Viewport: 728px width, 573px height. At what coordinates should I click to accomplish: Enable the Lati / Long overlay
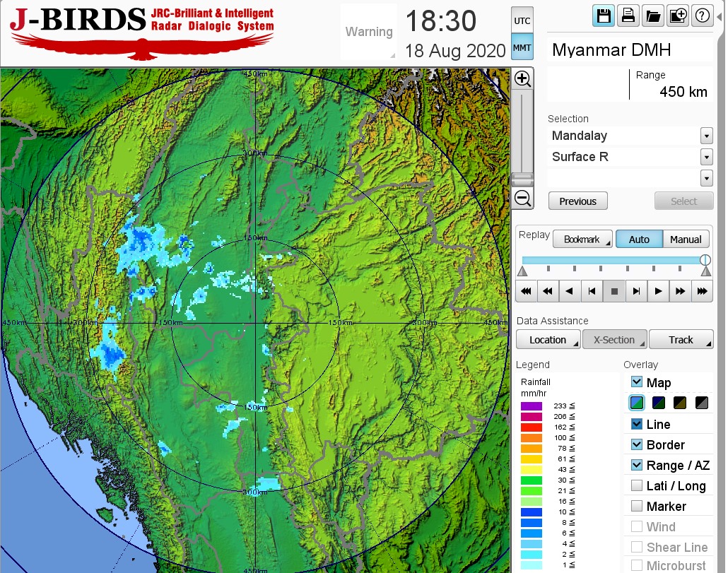637,485
